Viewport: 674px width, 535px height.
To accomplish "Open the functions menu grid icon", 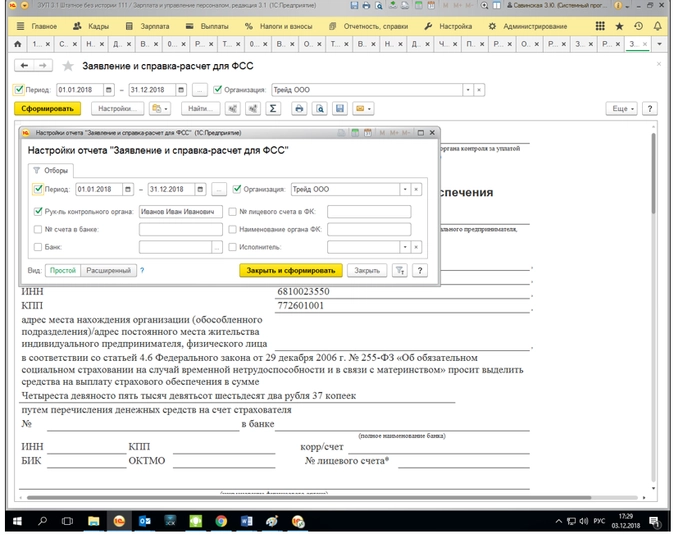I will pyautogui.click(x=600, y=26).
